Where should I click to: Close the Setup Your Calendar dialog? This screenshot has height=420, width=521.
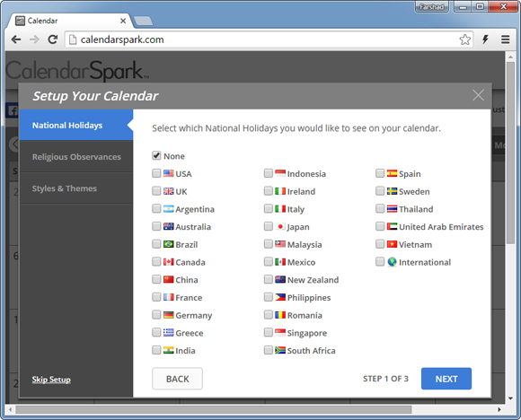coord(478,95)
